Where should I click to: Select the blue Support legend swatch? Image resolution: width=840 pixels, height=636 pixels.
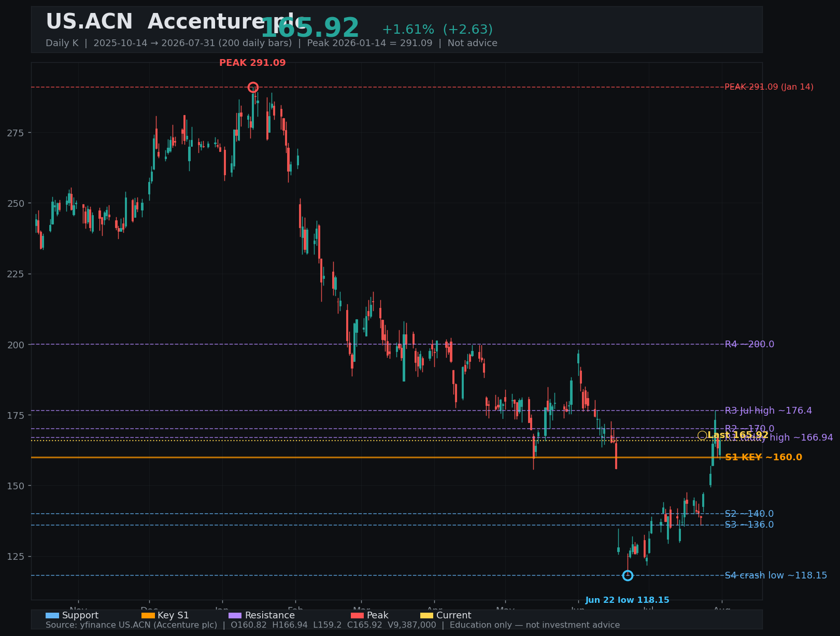(x=52, y=615)
